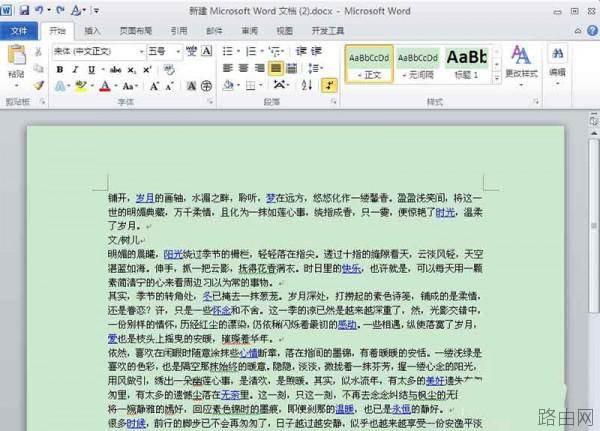
Task: Open the Change Styles (更改样式) dropdown
Action: (x=521, y=65)
